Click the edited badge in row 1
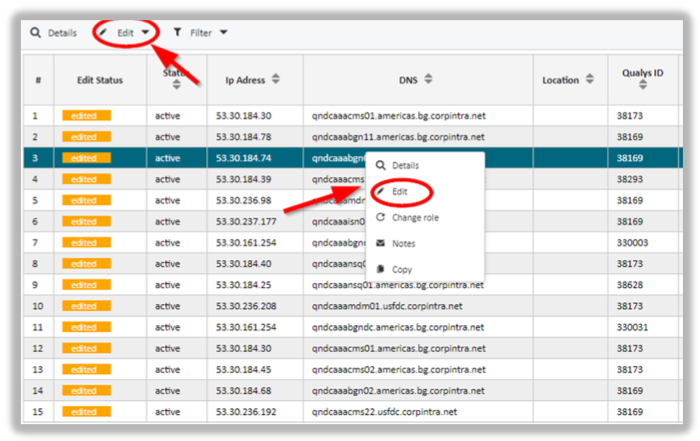 point(85,116)
